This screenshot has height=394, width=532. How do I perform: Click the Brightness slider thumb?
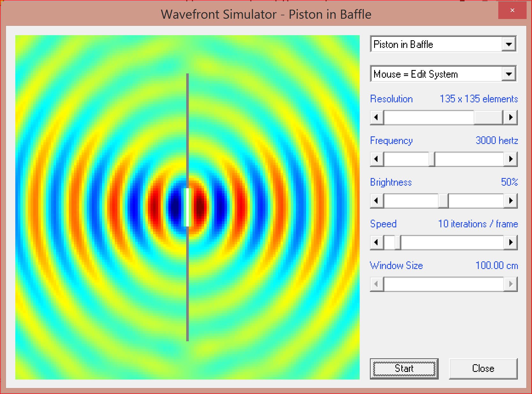tap(443, 201)
